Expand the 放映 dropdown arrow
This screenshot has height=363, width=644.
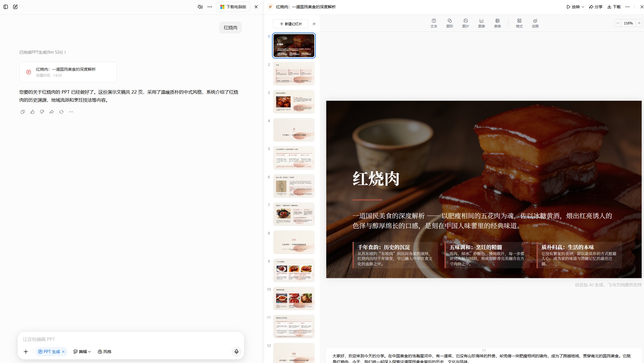pos(583,7)
